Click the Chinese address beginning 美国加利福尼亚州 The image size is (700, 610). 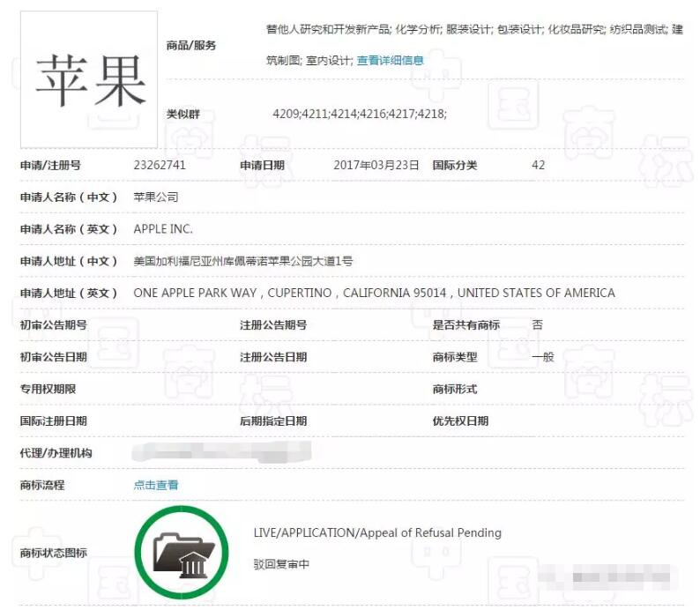[x=242, y=261]
